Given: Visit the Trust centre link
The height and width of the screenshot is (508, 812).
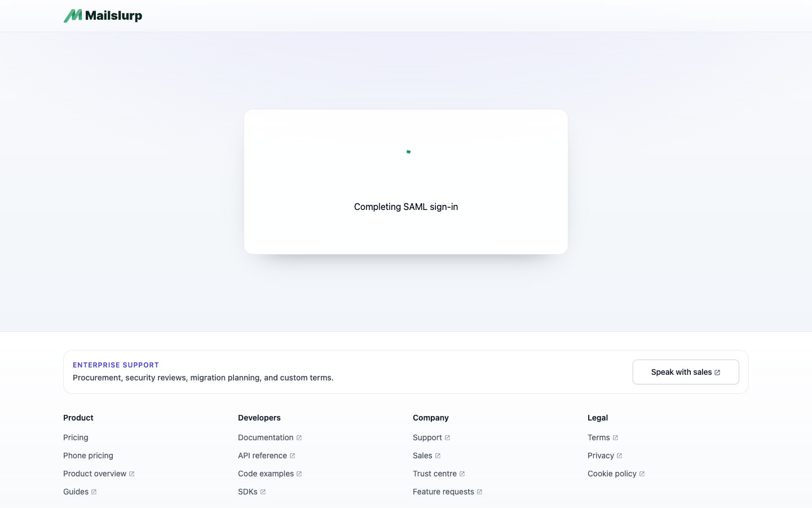Looking at the screenshot, I should tap(439, 474).
